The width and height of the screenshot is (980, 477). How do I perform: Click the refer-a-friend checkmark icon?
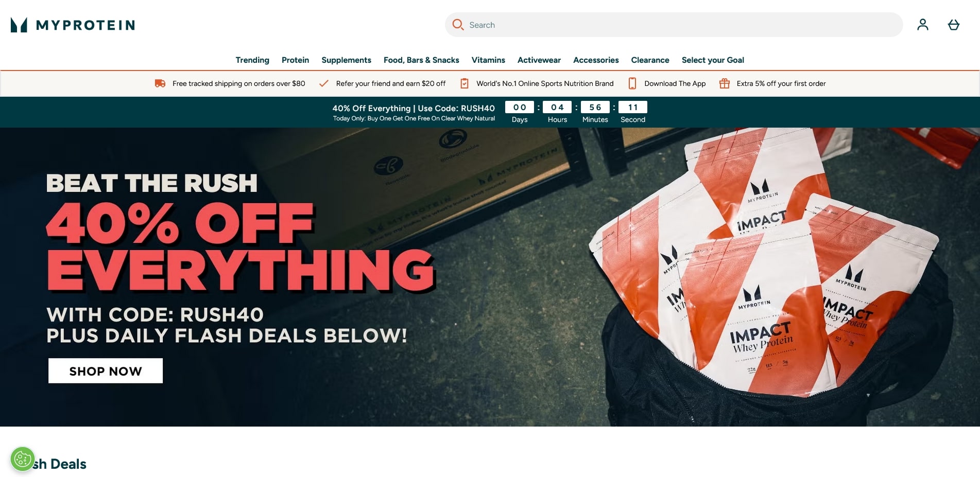coord(323,83)
